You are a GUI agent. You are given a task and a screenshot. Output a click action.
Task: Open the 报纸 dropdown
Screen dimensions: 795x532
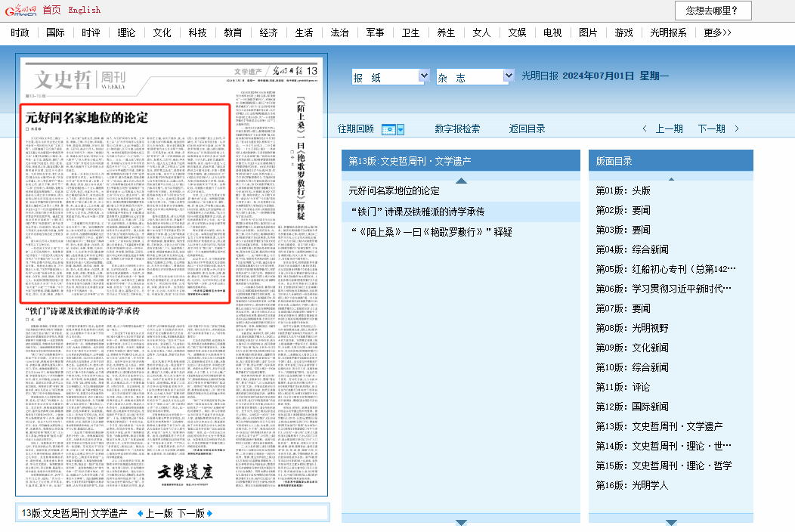pyautogui.click(x=390, y=77)
